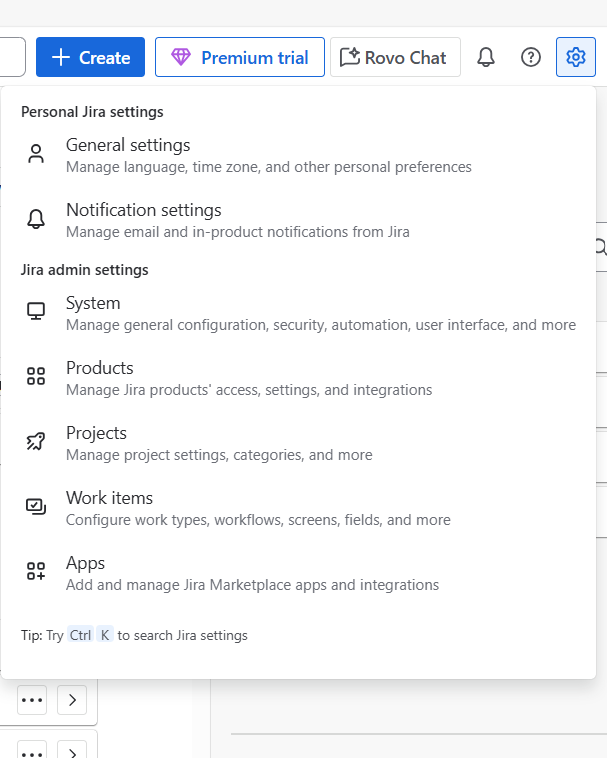Expand the first chevron arrow below the menu

click(72, 700)
